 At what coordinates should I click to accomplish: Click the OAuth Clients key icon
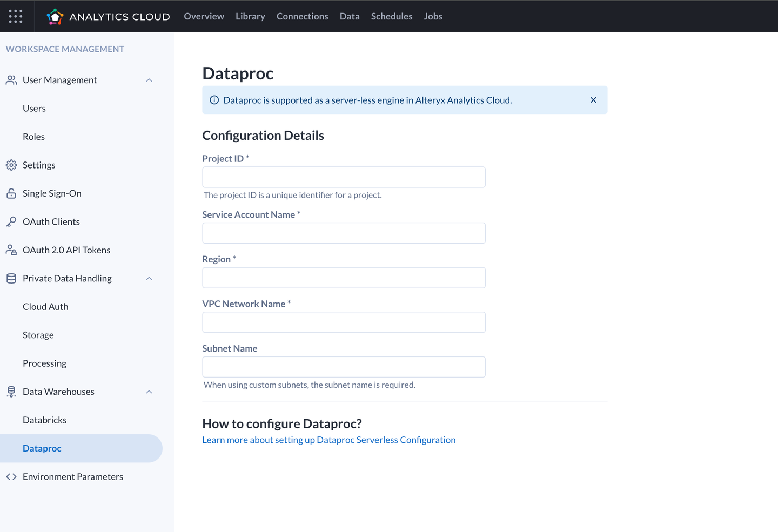pyautogui.click(x=11, y=221)
